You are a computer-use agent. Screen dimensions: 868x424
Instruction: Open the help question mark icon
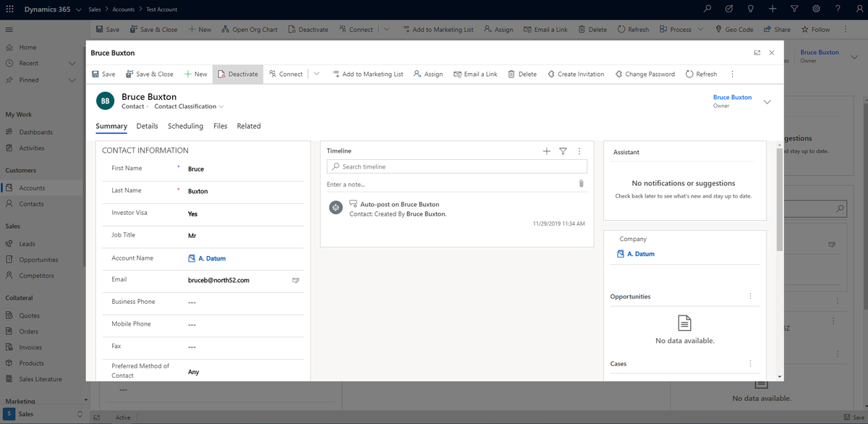[838, 9]
